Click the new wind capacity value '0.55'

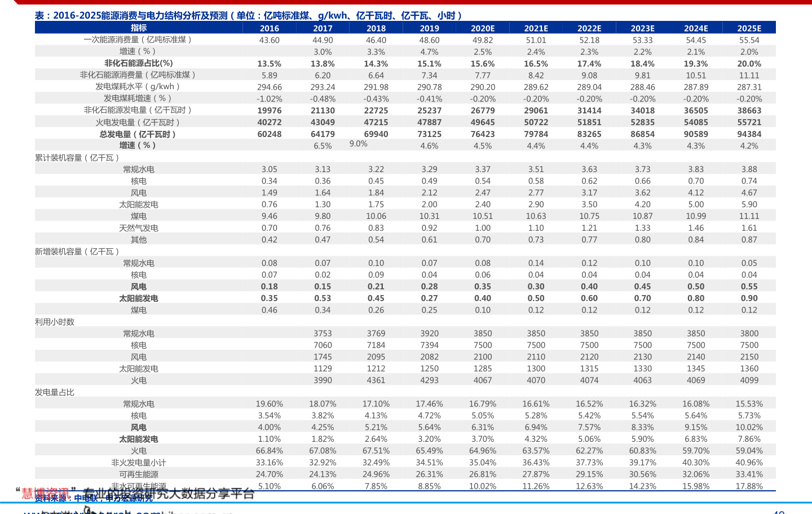(749, 287)
